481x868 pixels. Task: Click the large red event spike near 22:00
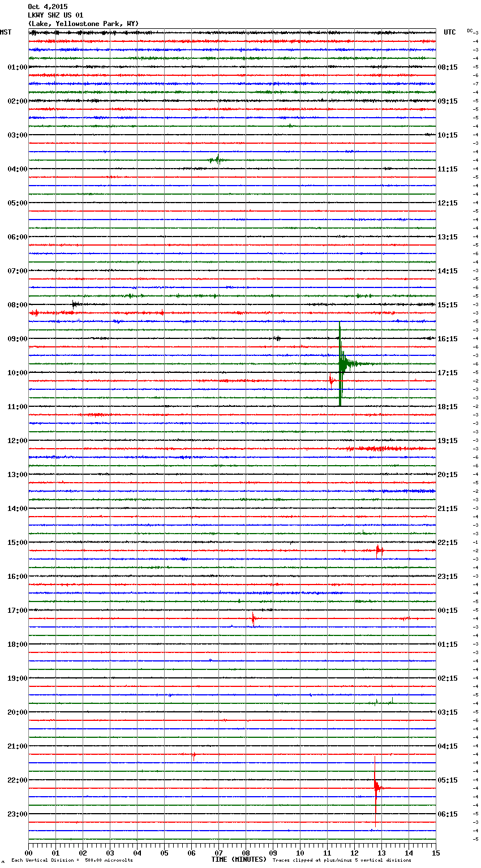[375, 788]
